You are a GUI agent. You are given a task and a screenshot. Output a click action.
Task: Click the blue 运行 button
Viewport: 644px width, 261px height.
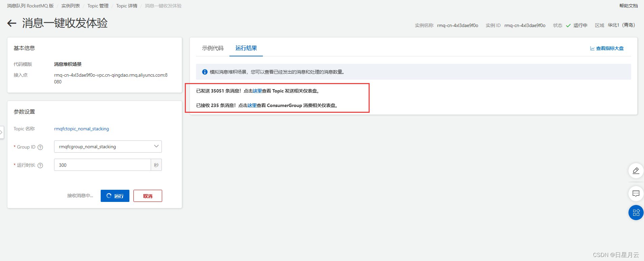tap(115, 196)
